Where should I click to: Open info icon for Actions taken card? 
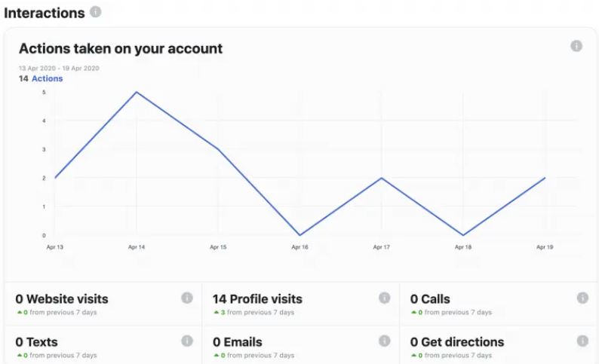(576, 46)
